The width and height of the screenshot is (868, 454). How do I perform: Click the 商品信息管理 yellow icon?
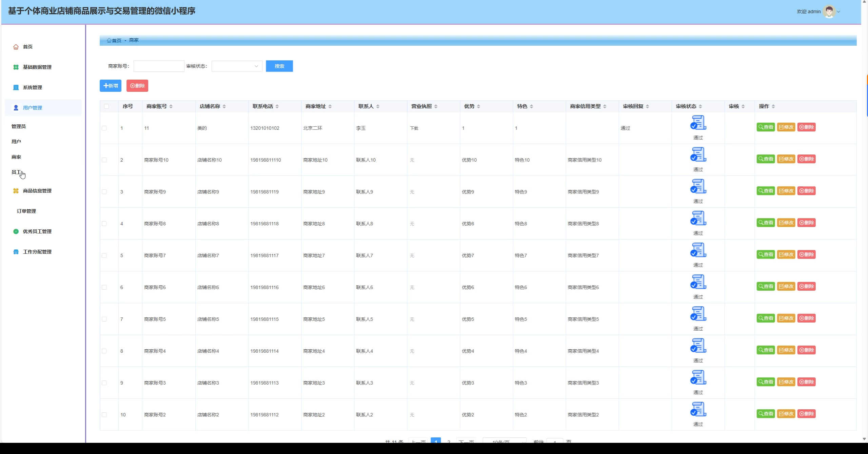pos(16,191)
